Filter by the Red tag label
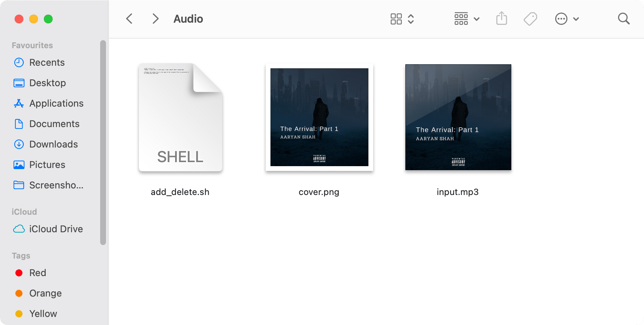Image resolution: width=644 pixels, height=325 pixels. coord(38,273)
